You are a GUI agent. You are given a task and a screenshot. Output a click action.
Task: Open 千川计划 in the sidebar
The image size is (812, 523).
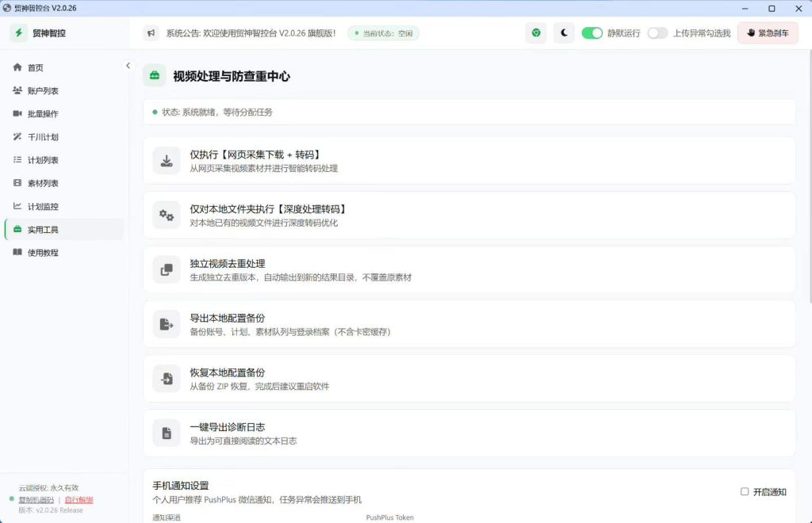[x=64, y=137]
